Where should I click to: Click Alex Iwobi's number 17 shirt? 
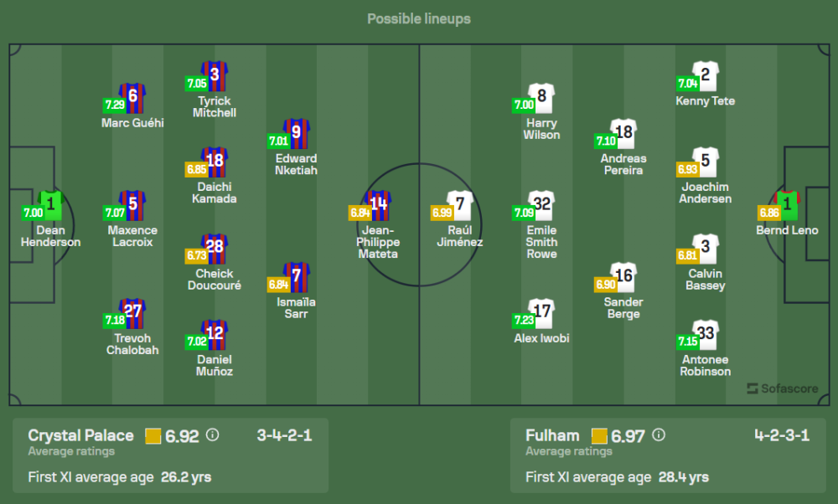tap(542, 312)
